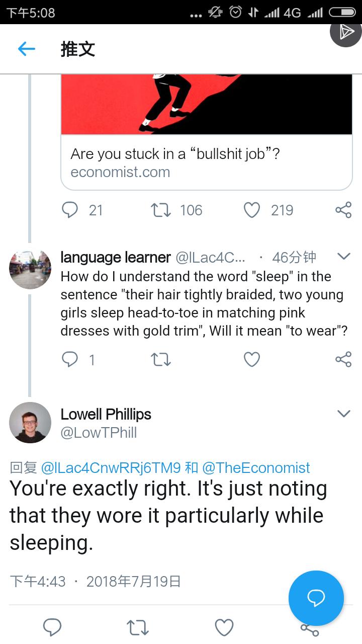
Task: View Lowell Phillips' profile picture
Action: click(30, 423)
